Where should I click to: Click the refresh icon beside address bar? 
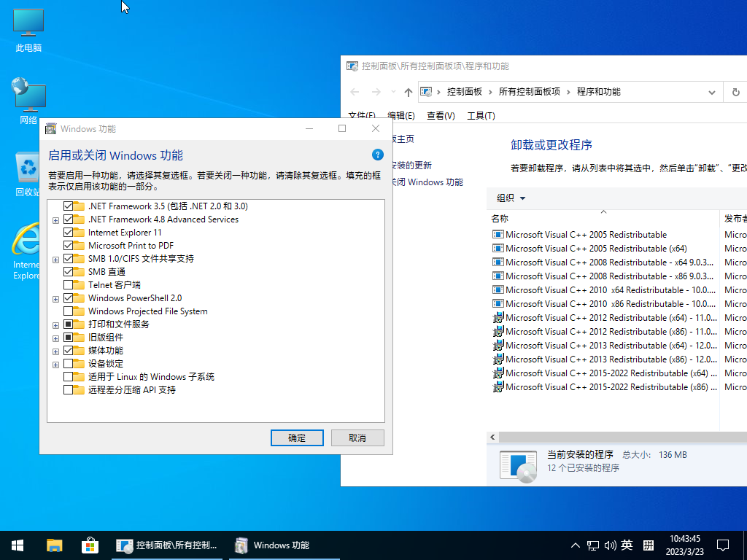[736, 92]
